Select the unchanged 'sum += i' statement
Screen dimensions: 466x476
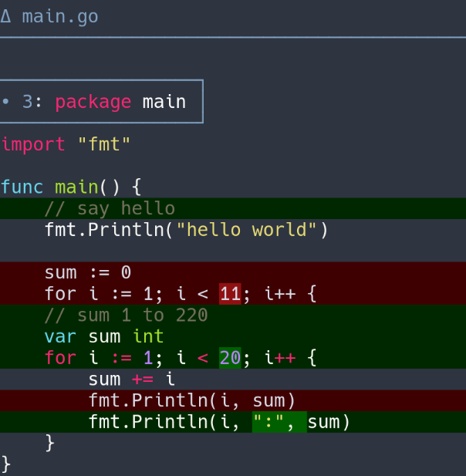(132, 379)
